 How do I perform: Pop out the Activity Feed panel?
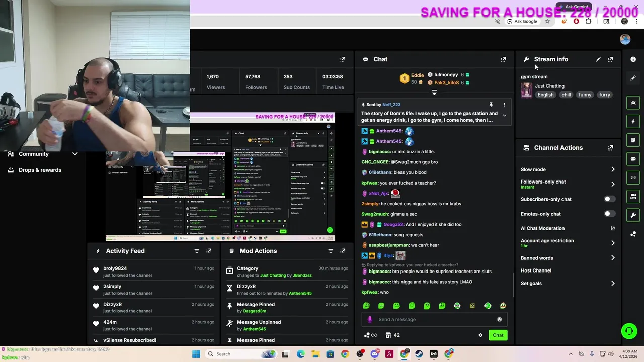209,251
